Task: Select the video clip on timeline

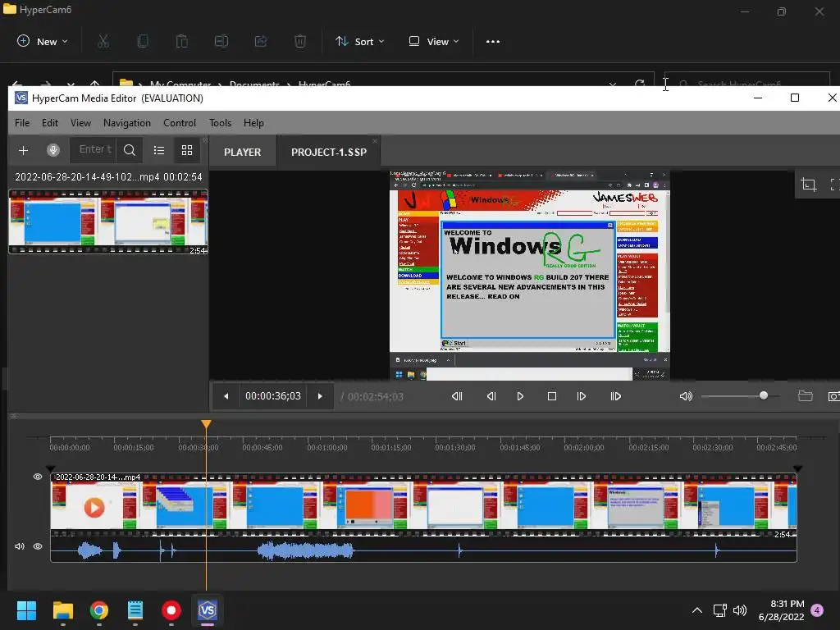Action: 423,505
